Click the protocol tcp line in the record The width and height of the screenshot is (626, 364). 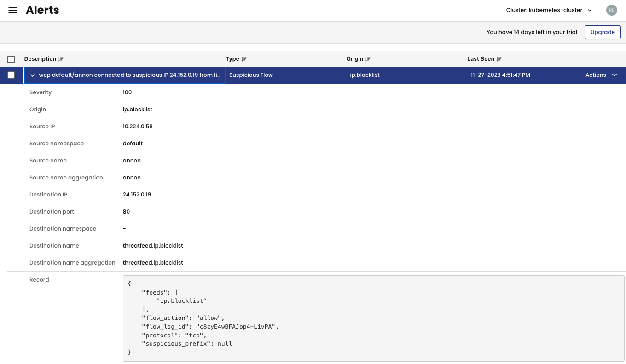pos(174,335)
